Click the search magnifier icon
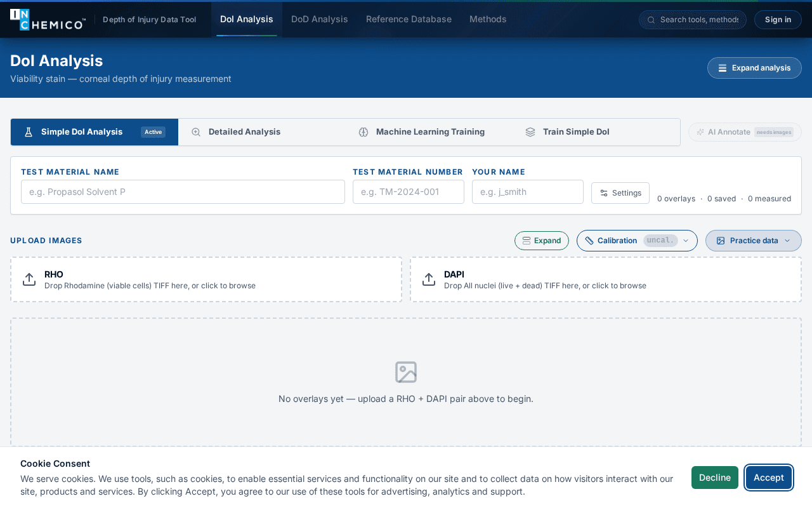This screenshot has height=508, width=812. 651,20
